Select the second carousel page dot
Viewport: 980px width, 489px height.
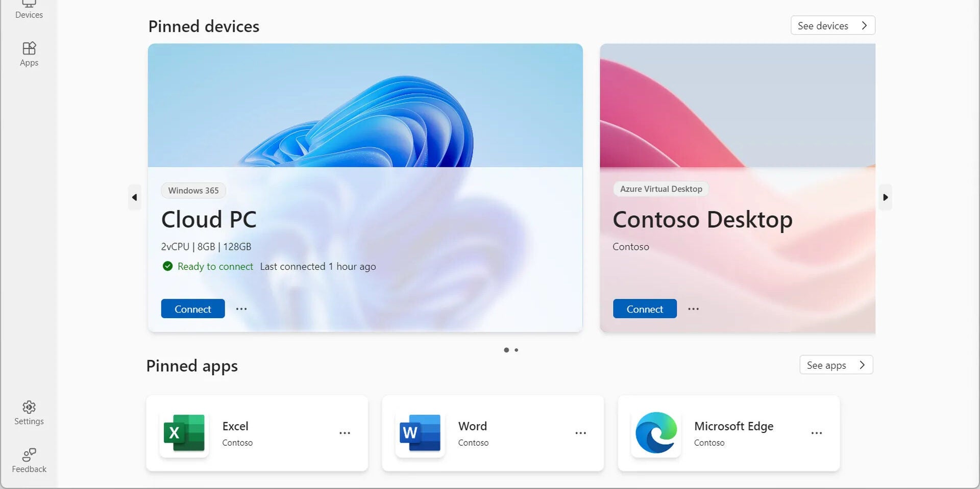[517, 350]
